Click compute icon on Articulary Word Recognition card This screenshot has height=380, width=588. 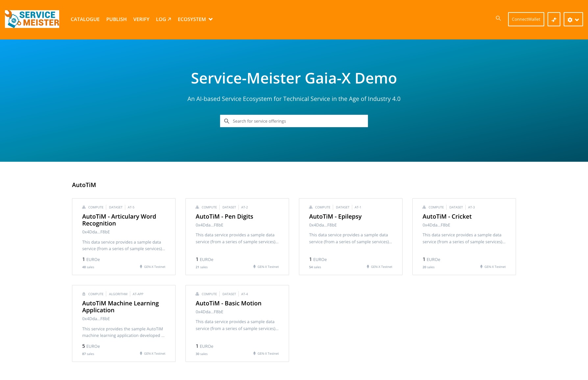[84, 207]
